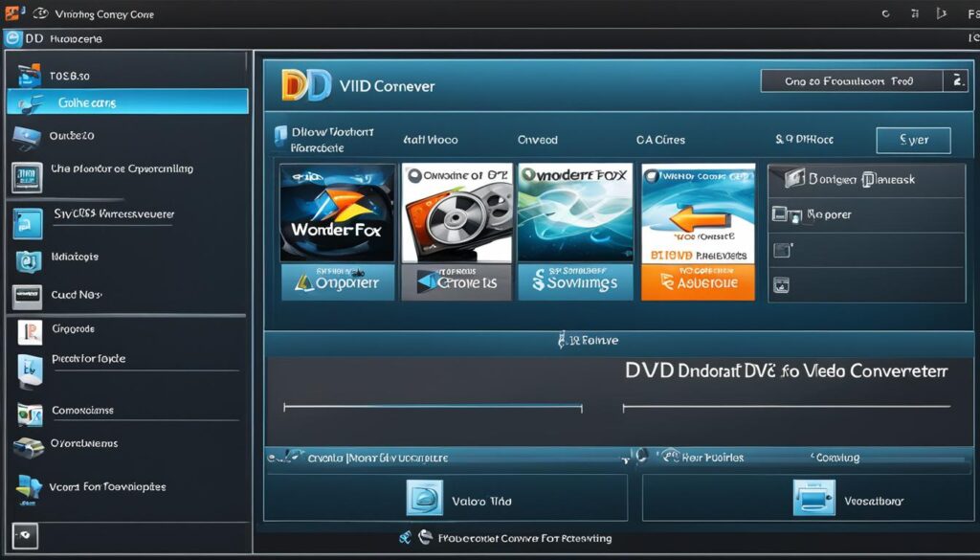The height and width of the screenshot is (560, 980).
Task: Click the Crove us button
Action: point(457,282)
